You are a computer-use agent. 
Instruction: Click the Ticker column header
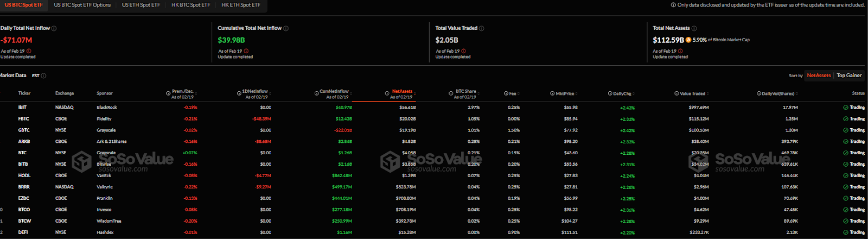tap(24, 93)
